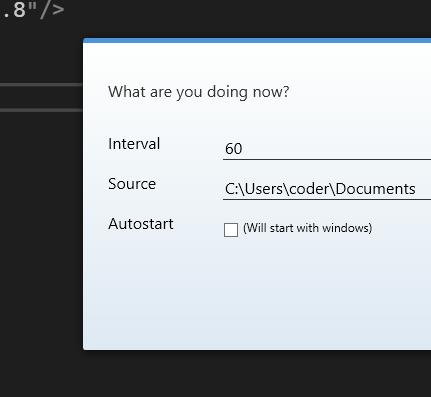Click the "What are you doing now?" heading

[199, 92]
